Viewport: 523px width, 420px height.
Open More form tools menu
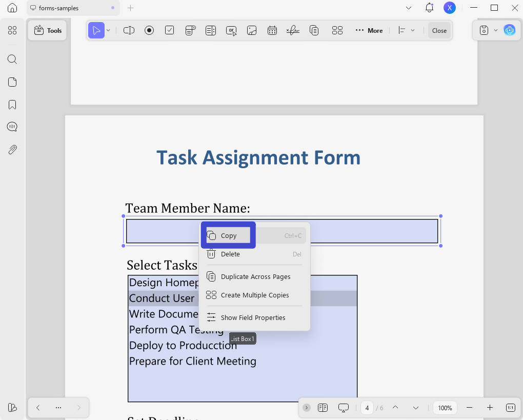(369, 30)
